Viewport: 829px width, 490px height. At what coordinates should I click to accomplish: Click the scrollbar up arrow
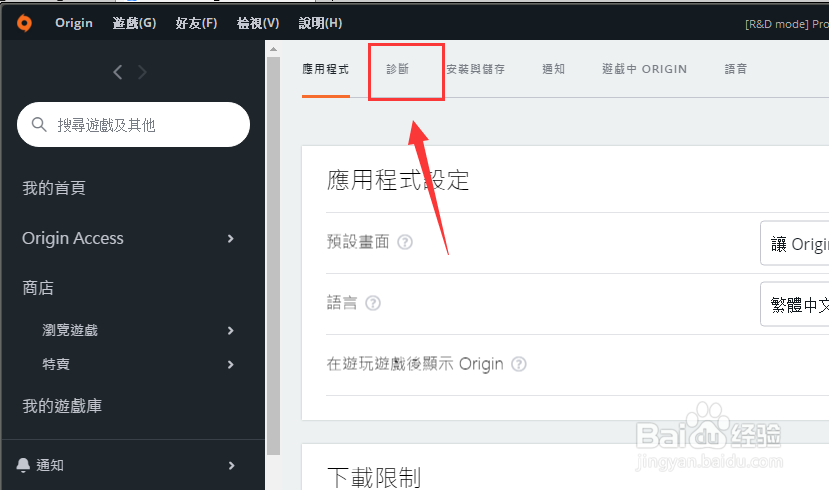point(273,49)
